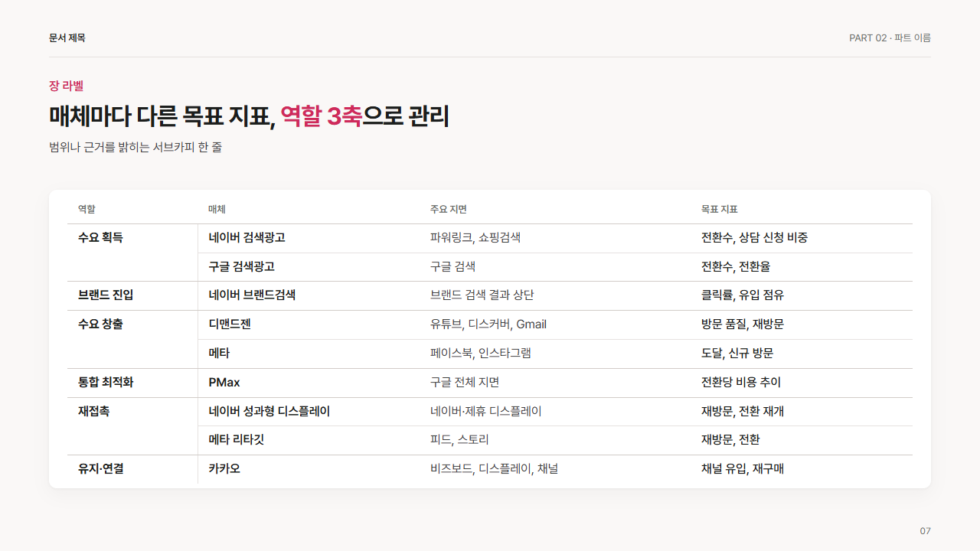Select the '브랜드 검색 결과 상단' cell
This screenshot has width=980, height=551.
coord(482,295)
